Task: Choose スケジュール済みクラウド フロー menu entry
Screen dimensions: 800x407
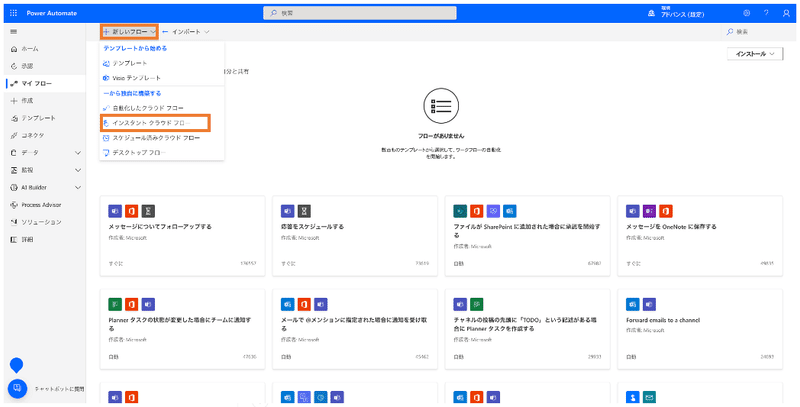Action: (162, 138)
